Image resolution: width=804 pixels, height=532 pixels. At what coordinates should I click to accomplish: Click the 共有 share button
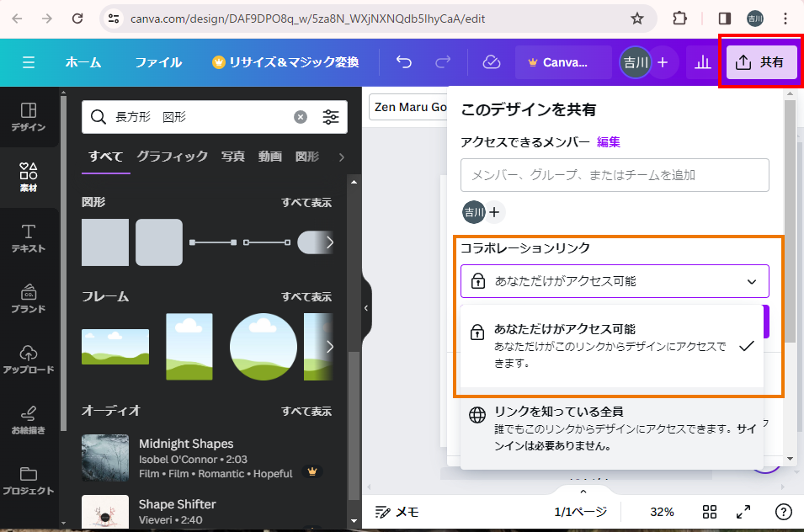[760, 62]
